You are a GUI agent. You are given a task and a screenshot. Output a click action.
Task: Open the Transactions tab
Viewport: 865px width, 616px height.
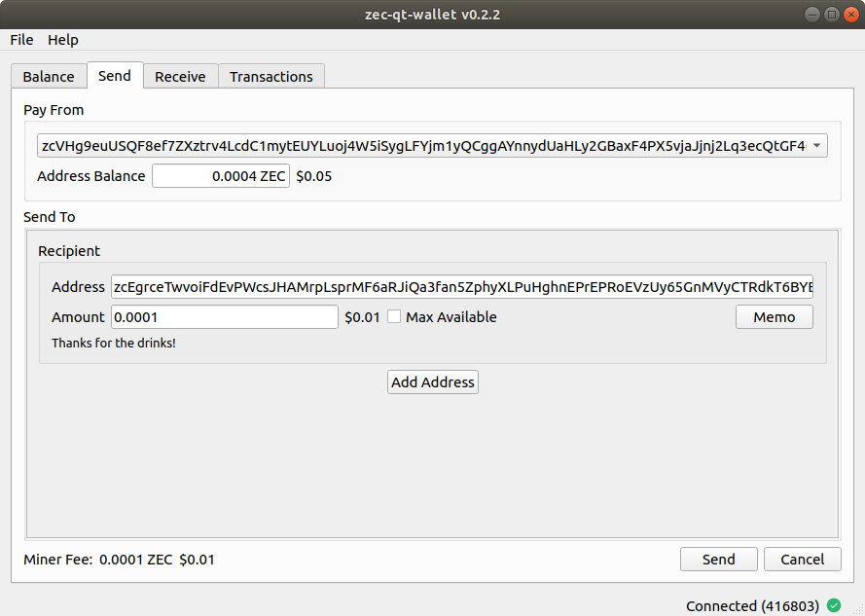click(271, 77)
